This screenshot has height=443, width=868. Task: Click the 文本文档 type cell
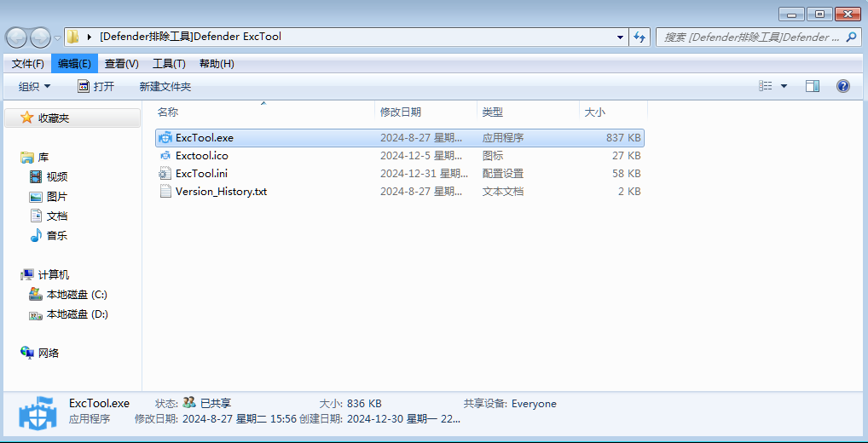(x=503, y=192)
